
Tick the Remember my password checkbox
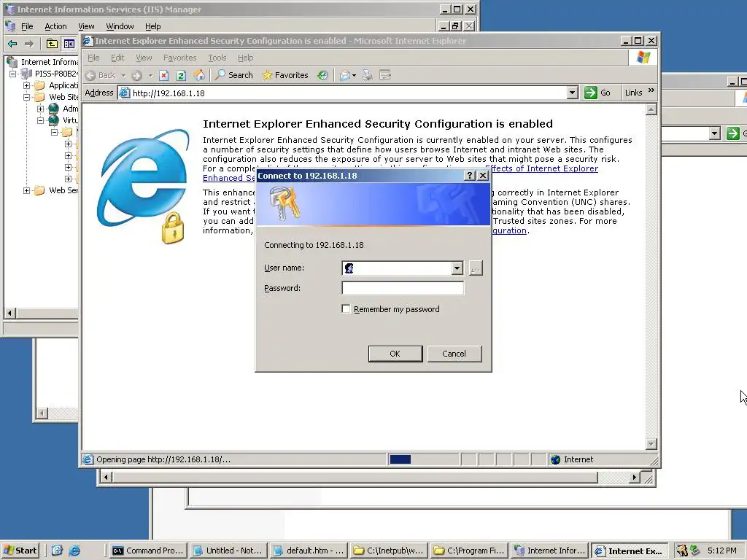coord(346,309)
